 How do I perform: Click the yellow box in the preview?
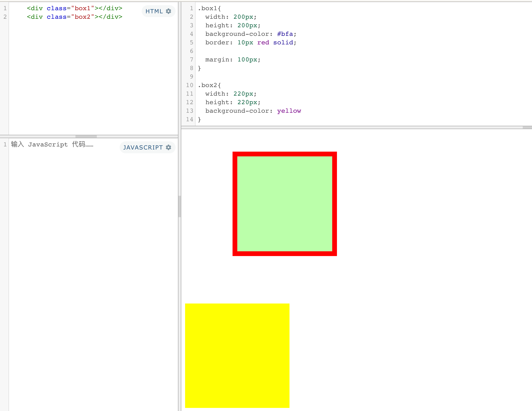[x=237, y=355]
